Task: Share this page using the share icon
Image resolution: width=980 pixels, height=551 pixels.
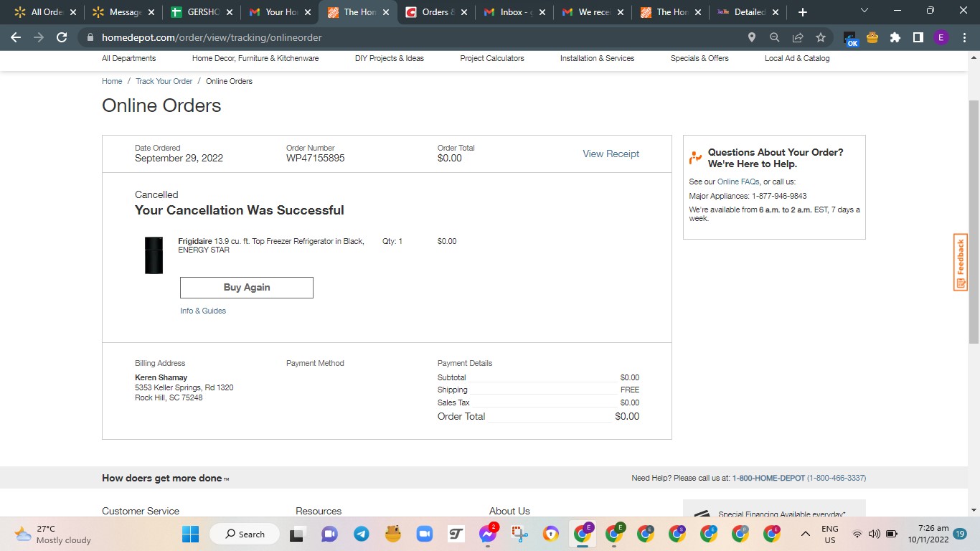Action: [x=798, y=37]
